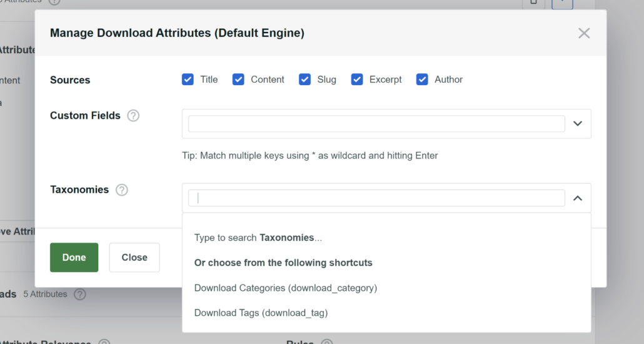Open Custom Fields help tooltip icon
This screenshot has width=644, height=344.
tap(133, 116)
